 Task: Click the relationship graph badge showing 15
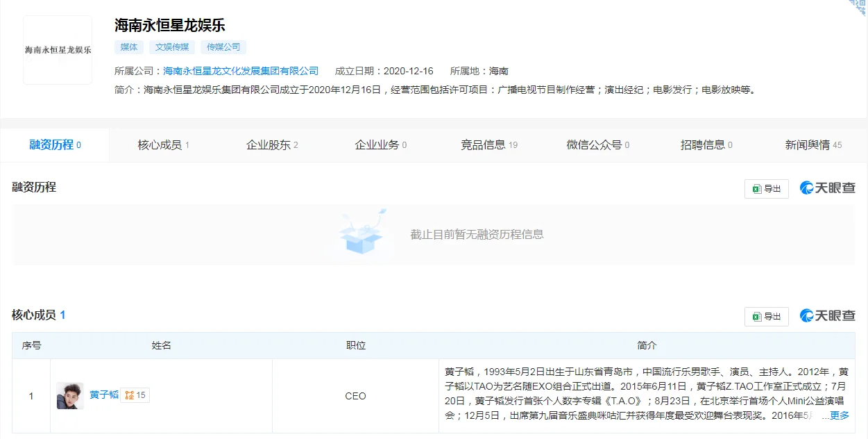point(135,395)
